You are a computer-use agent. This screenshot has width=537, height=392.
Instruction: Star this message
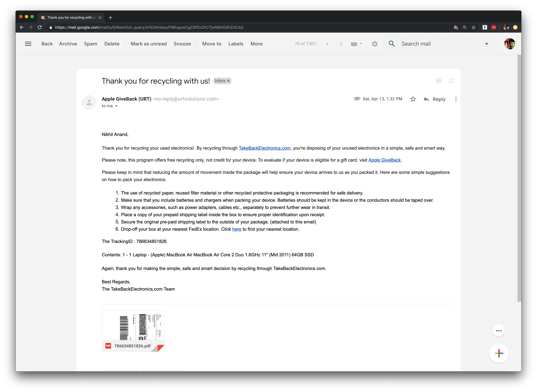coord(413,99)
